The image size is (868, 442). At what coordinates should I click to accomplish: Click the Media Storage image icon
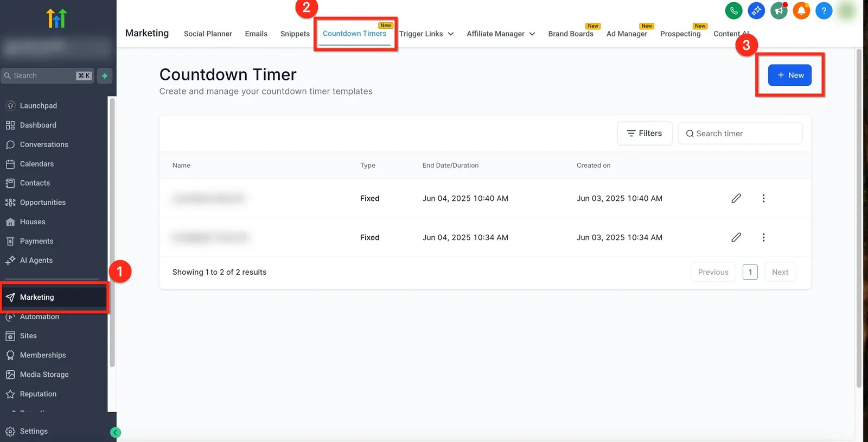pyautogui.click(x=10, y=375)
